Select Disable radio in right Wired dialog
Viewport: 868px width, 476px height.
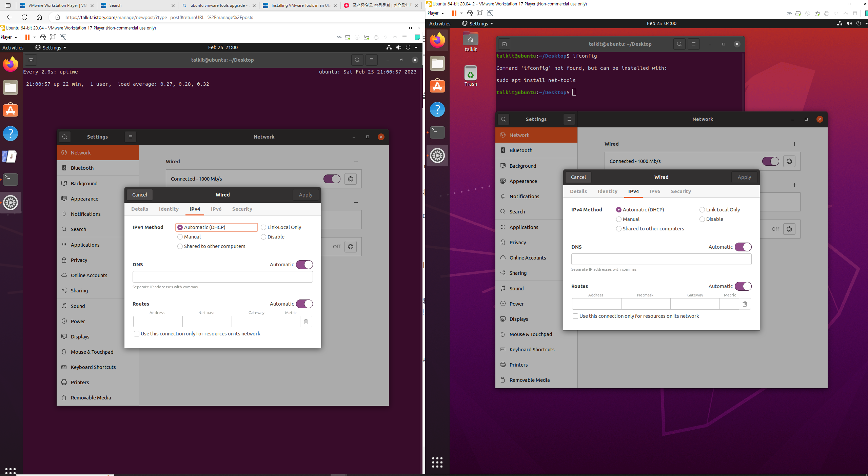[x=702, y=219]
